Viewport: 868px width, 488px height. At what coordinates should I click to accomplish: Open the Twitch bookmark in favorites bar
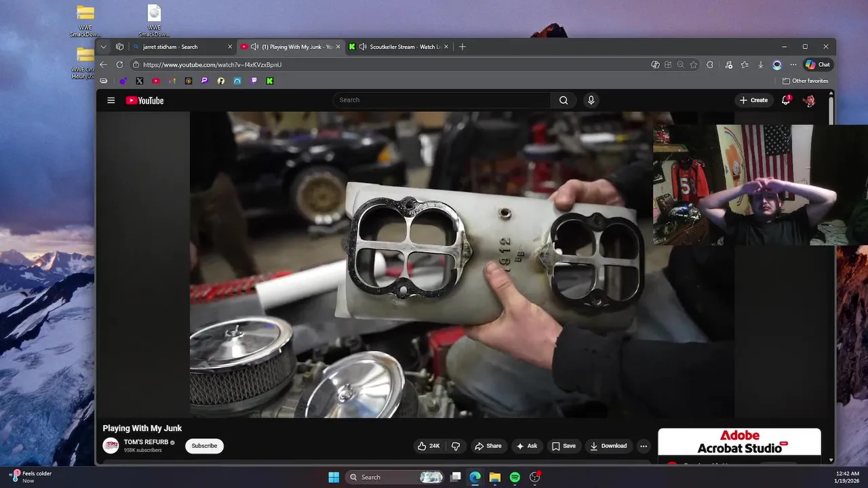[254, 81]
